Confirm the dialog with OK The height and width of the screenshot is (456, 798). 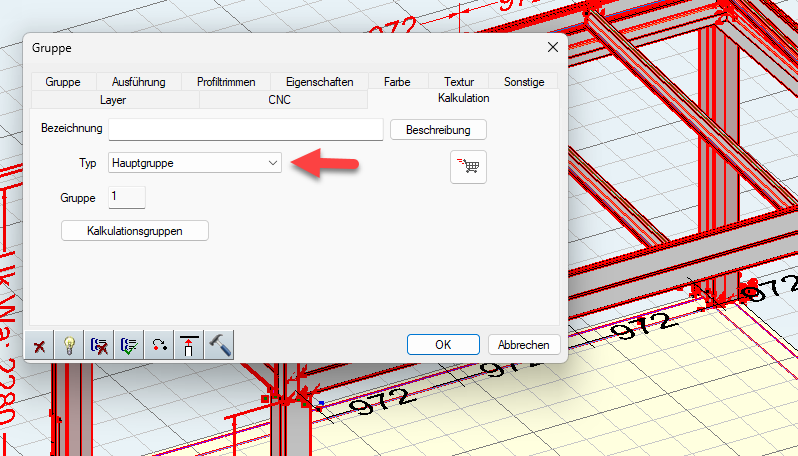coord(443,344)
